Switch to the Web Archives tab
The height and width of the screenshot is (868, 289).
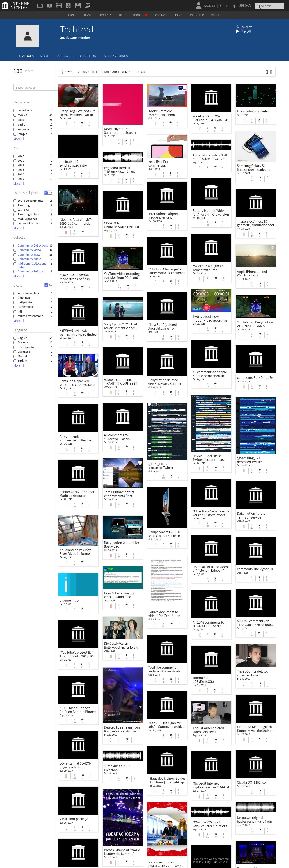point(116,56)
